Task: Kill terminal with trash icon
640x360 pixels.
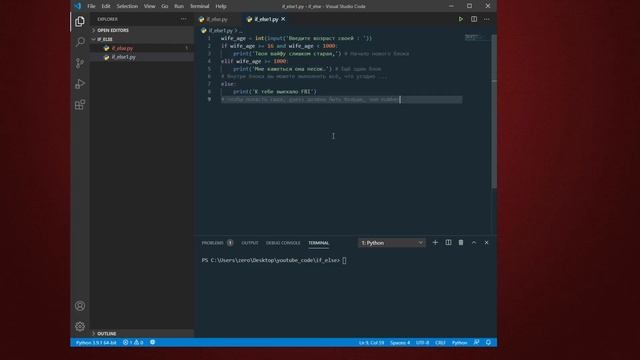Action: [461, 242]
